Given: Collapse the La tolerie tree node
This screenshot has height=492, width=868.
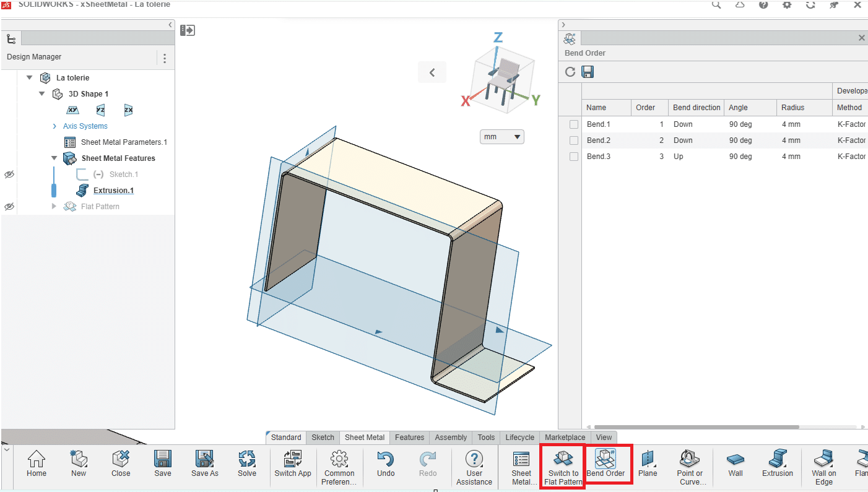Looking at the screenshot, I should [x=29, y=78].
